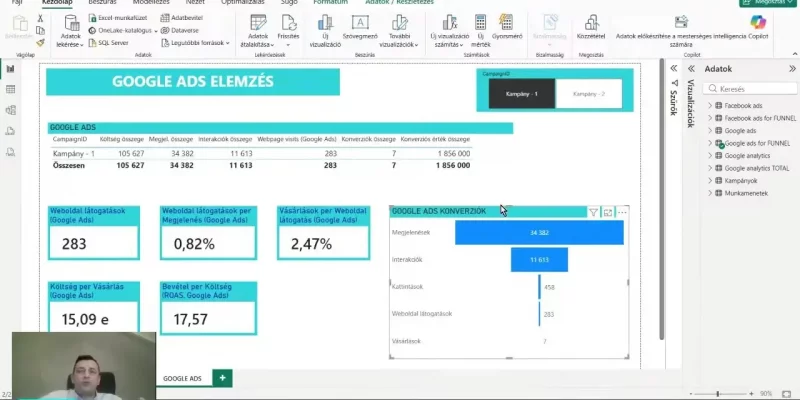
Task: Insert a Szövegmező text box
Action: (360, 28)
